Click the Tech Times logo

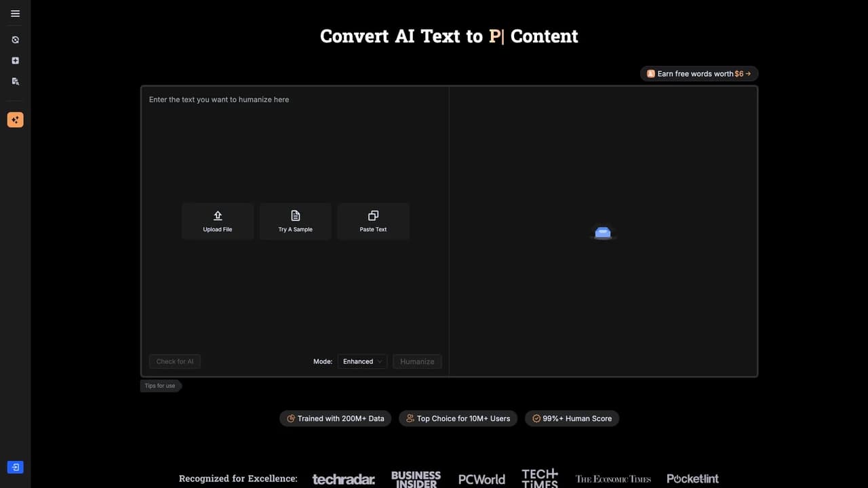pyautogui.click(x=540, y=478)
